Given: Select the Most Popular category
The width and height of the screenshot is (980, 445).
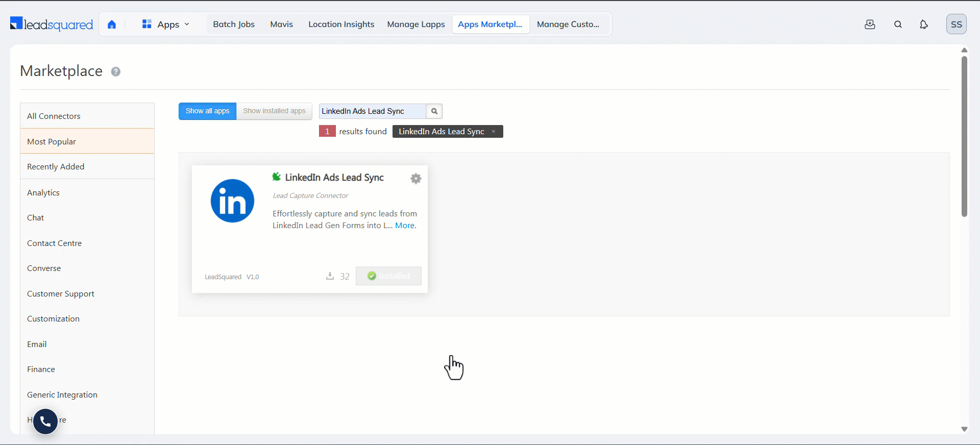Looking at the screenshot, I should [x=87, y=141].
